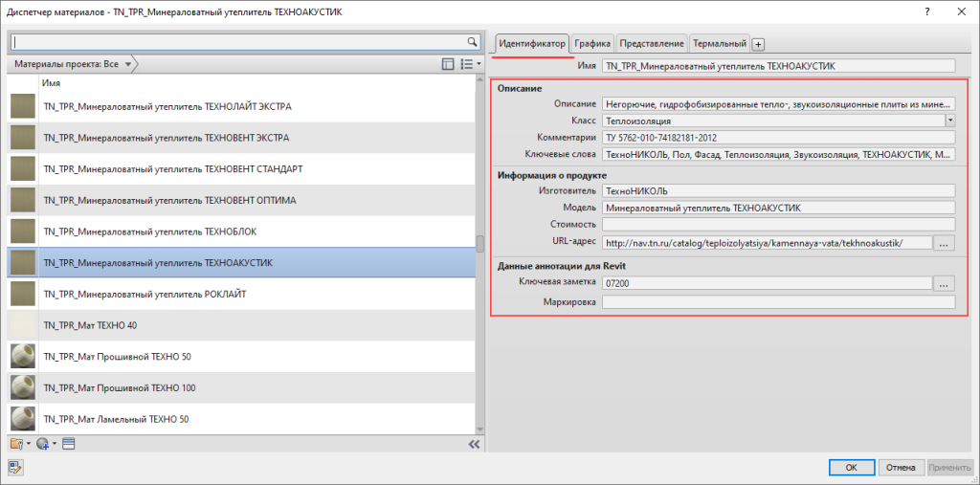Screen dimensions: 980x485
Task: Select material ТЕХНОВЕНТ ЭКСТРА
Action: tap(241, 138)
